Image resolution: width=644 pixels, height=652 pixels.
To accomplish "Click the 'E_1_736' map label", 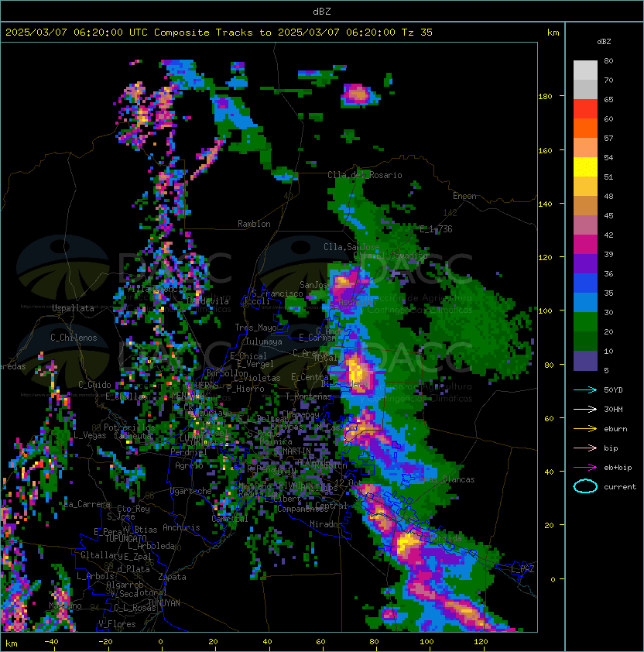I will pyautogui.click(x=436, y=229).
